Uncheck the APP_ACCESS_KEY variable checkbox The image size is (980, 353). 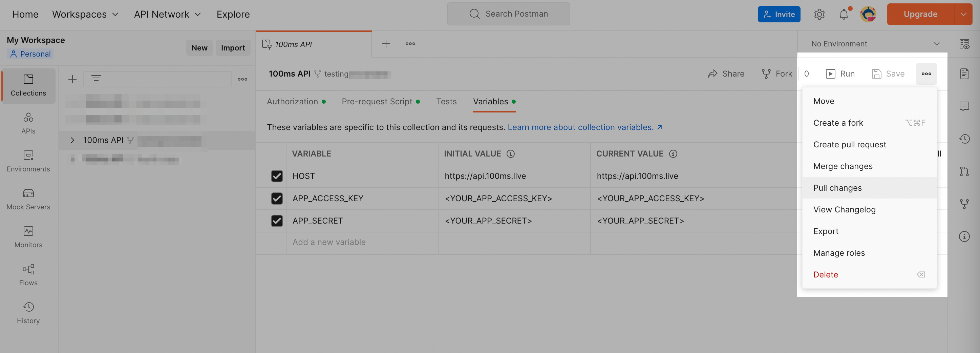[277, 198]
